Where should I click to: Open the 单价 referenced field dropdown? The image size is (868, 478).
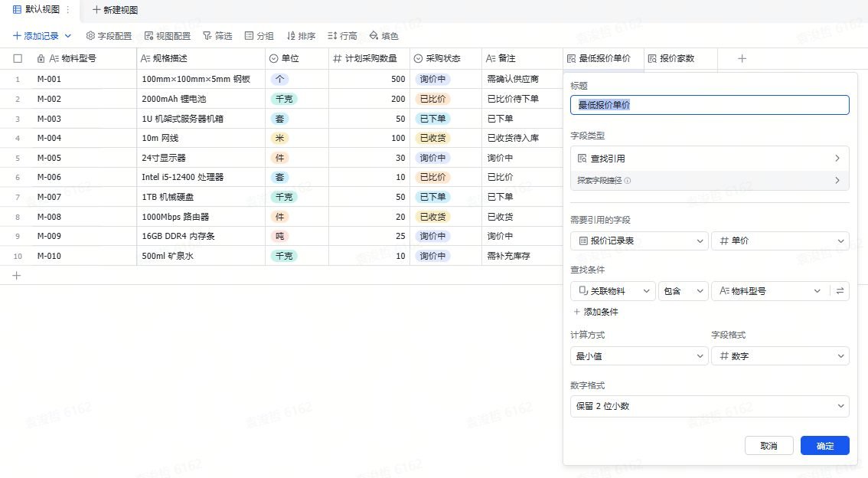(x=780, y=241)
